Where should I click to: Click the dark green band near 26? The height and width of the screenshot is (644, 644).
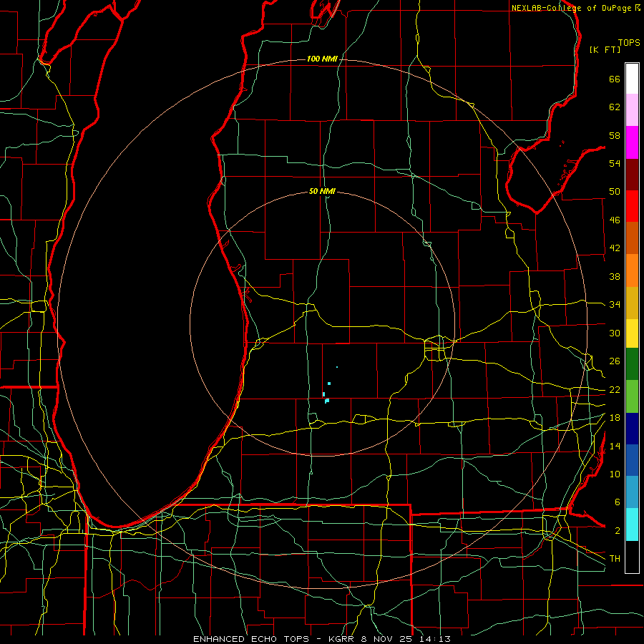[x=632, y=364]
